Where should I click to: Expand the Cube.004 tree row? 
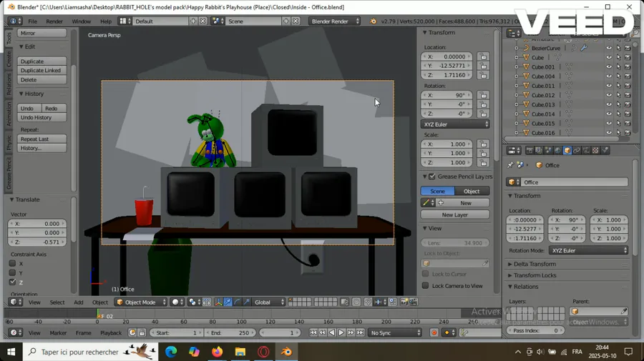(516, 76)
